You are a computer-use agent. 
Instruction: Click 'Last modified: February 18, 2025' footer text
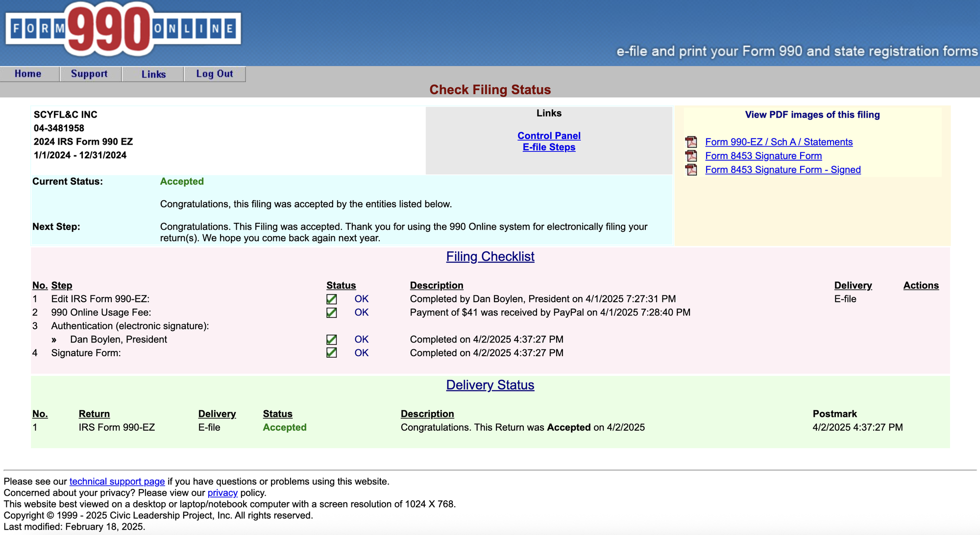pos(74,527)
